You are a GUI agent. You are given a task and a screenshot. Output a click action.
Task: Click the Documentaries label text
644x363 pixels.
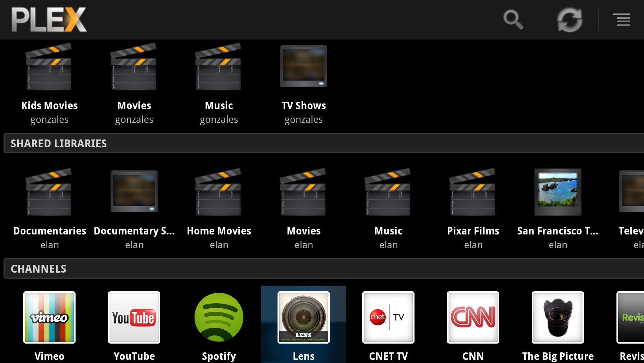[49, 231]
